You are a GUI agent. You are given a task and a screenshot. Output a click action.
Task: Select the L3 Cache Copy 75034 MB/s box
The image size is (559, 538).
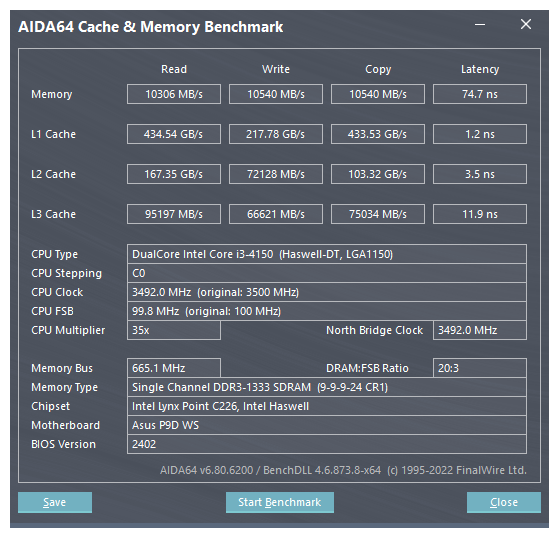pos(378,214)
